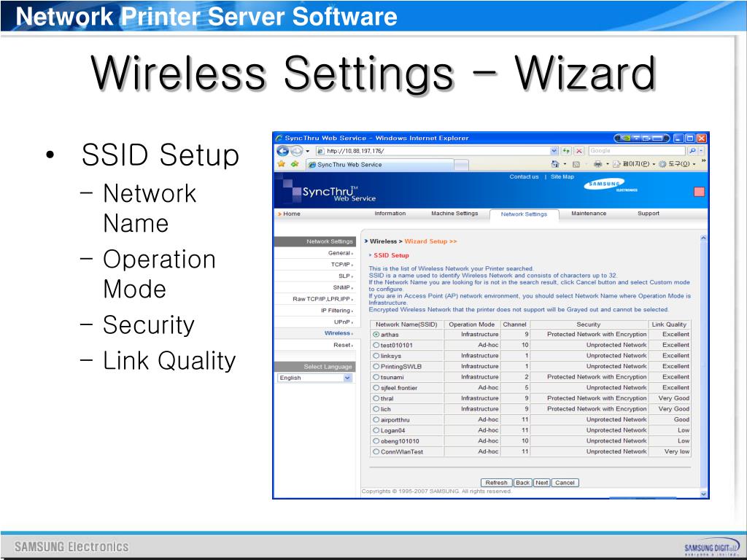
Task: Click the Print icon in IE toolbar
Action: coord(598,164)
